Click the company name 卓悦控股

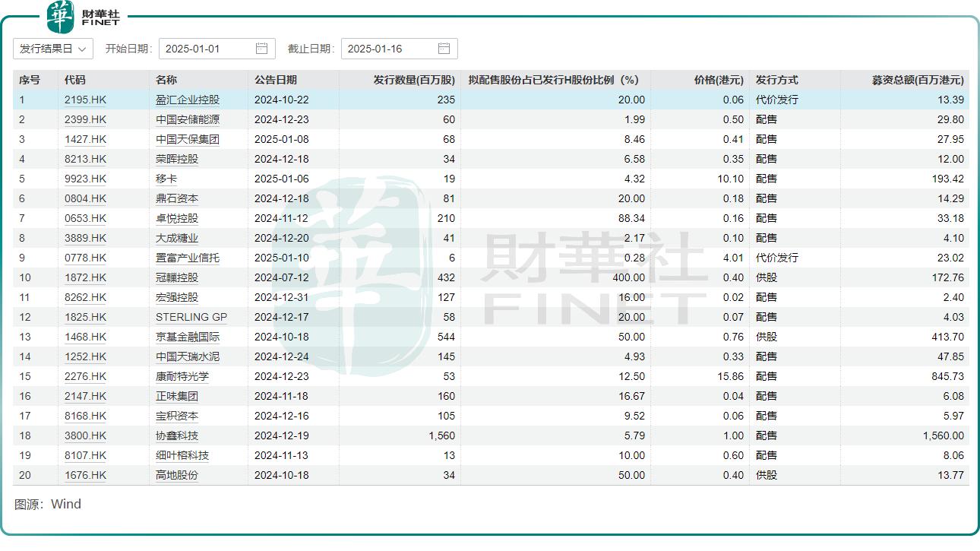click(x=177, y=218)
